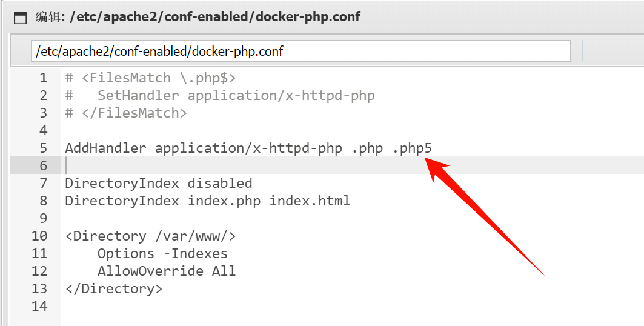Click the editor title path text

pyautogui.click(x=215, y=17)
